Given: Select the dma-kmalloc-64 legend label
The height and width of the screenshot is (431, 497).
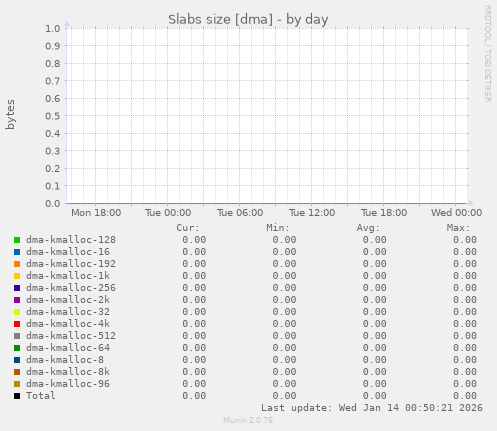Looking at the screenshot, I should pyautogui.click(x=68, y=348).
